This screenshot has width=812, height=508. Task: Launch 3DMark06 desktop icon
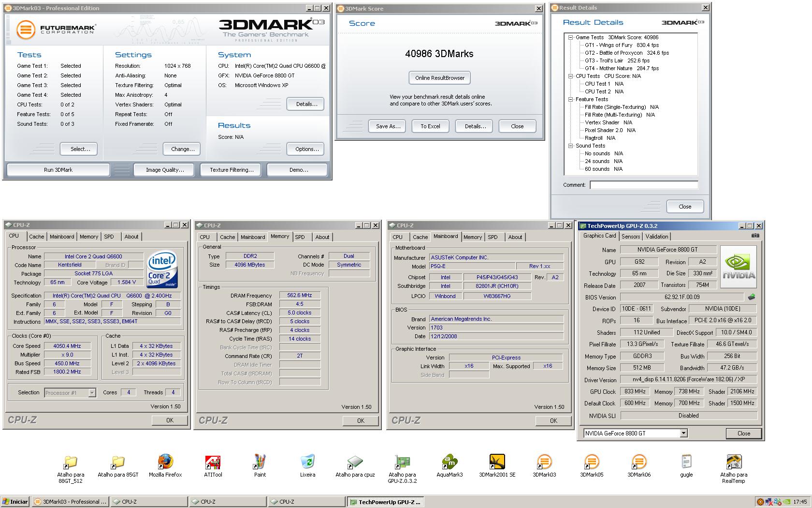point(639,466)
